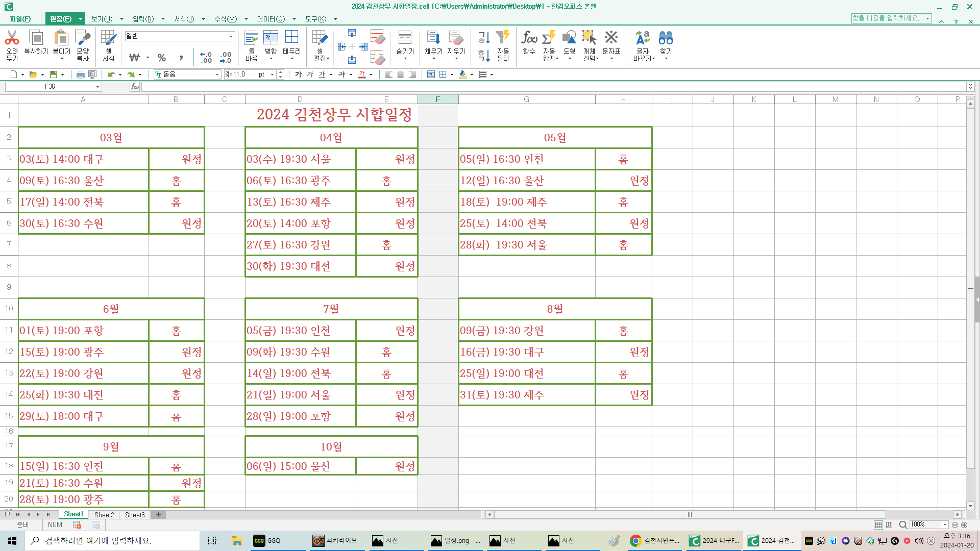Expand the formula bar
This screenshot has width=980, height=551.
[970, 87]
